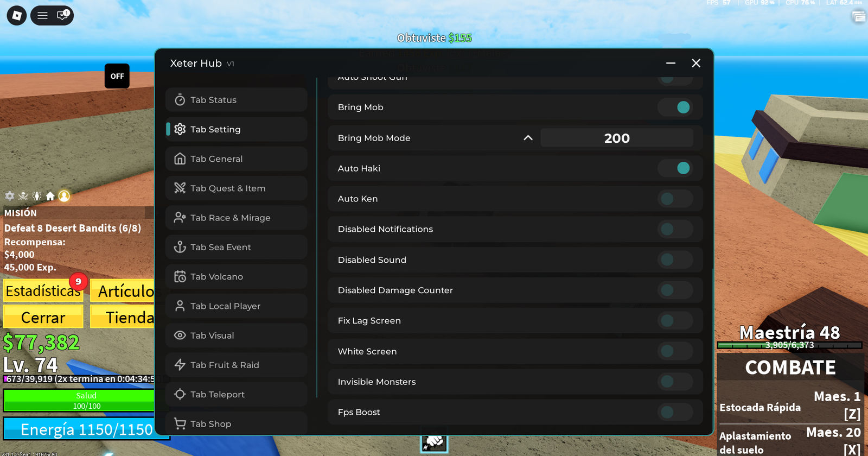Open the chat icon with notification badge
Screen dimensions: 868x456
click(x=63, y=15)
